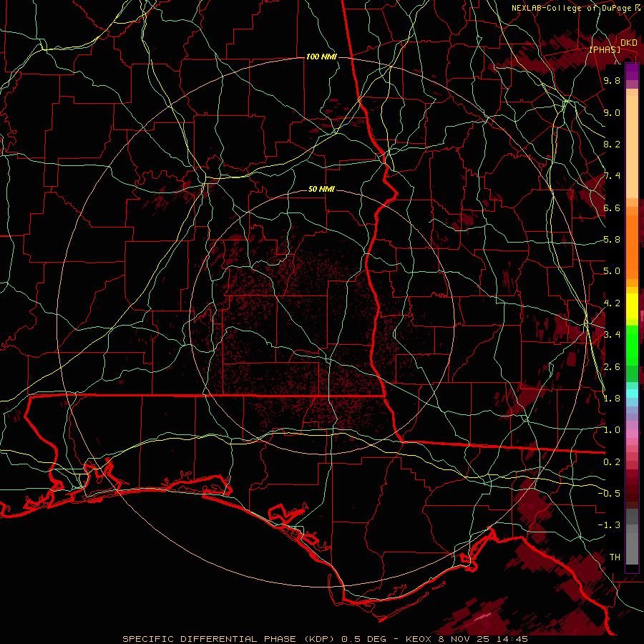644x644 pixels.
Task: Click the -0.5 value on the color scale
Action: pos(609,493)
